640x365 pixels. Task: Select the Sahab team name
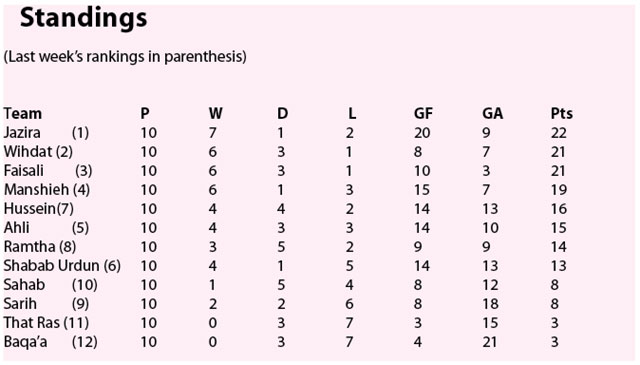24,285
